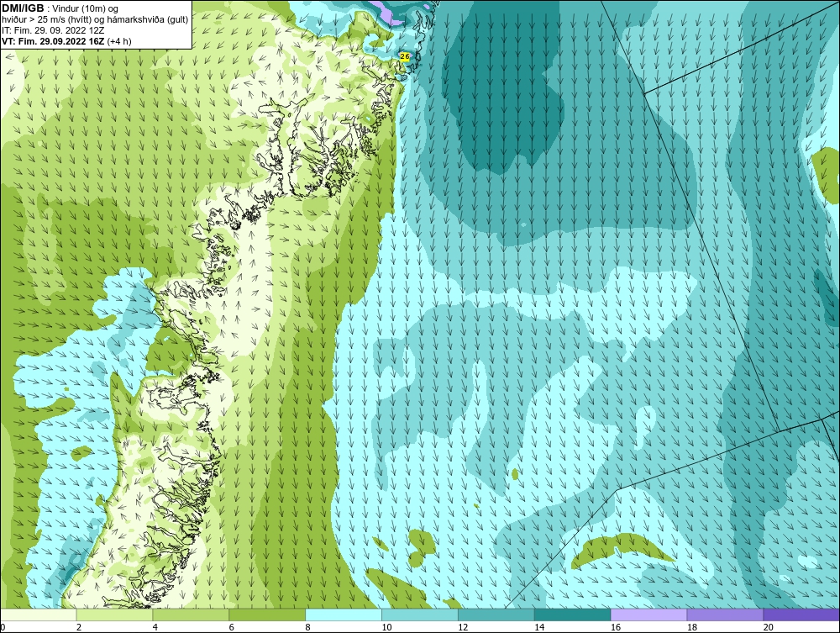This screenshot has width=840, height=633.
Task: Click the DMI/IGB title text
Action: [23, 8]
